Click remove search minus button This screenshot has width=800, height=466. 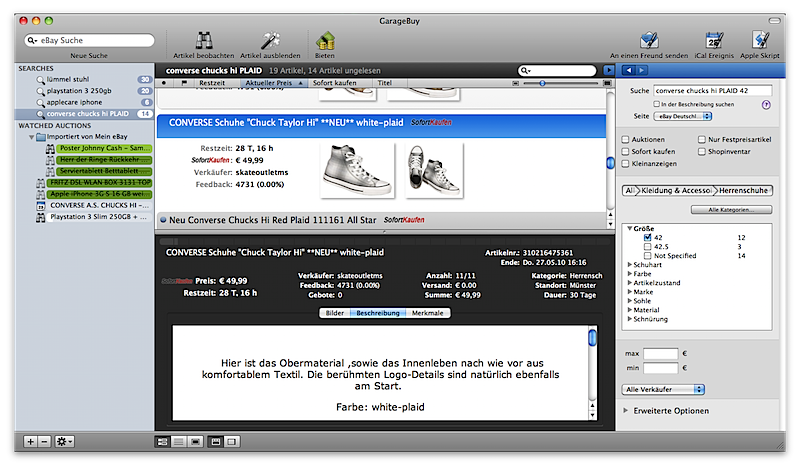click(x=44, y=442)
